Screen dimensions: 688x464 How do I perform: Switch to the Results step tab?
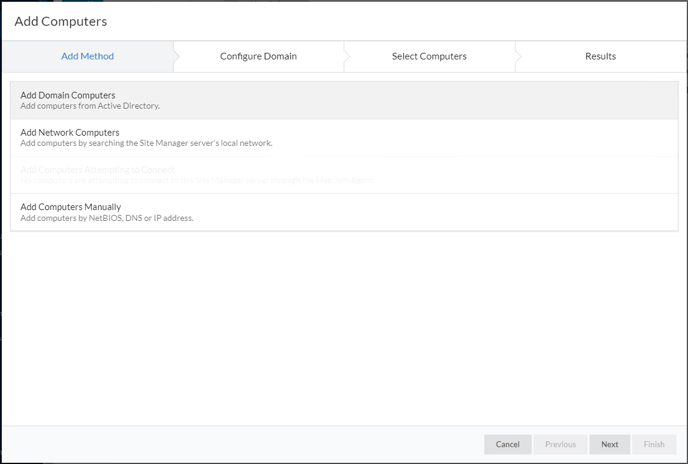click(x=600, y=56)
